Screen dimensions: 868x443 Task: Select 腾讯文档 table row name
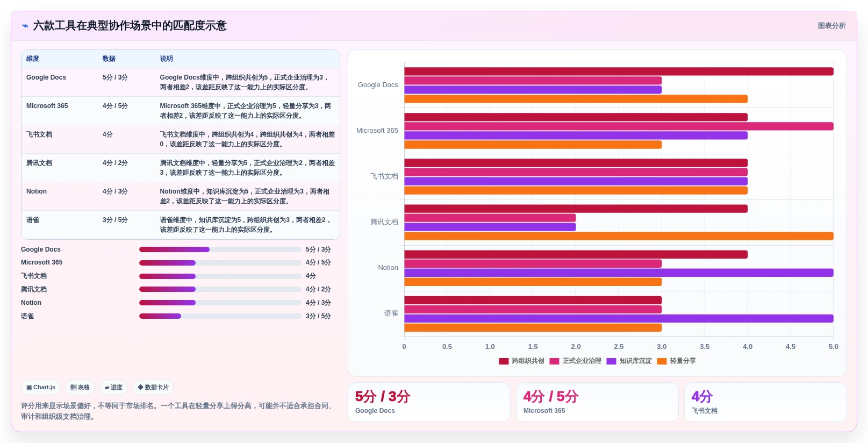pos(39,163)
